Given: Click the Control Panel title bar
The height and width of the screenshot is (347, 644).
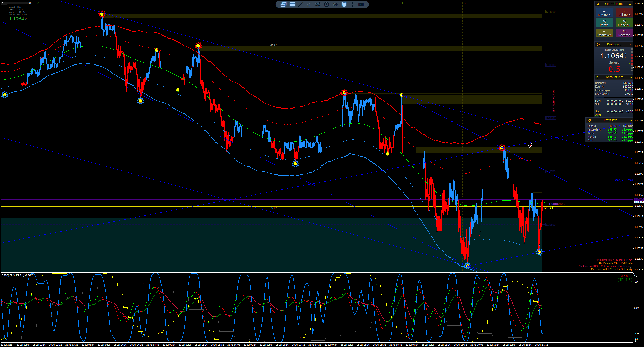Looking at the screenshot, I should coord(614,4).
